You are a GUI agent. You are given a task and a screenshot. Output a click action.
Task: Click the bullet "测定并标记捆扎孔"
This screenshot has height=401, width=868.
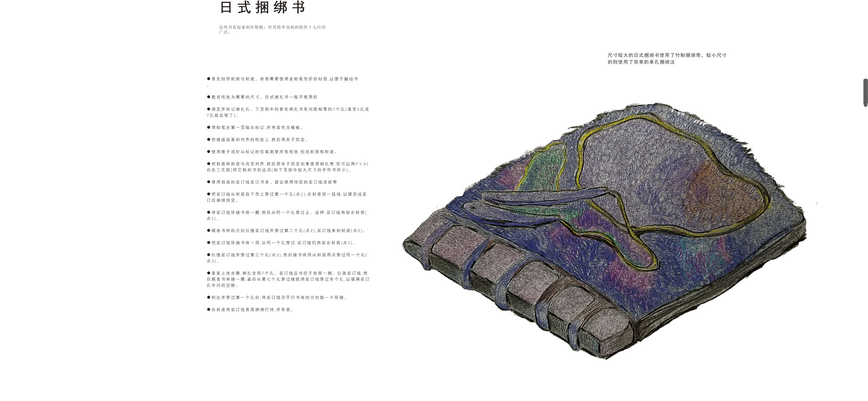coord(288,112)
